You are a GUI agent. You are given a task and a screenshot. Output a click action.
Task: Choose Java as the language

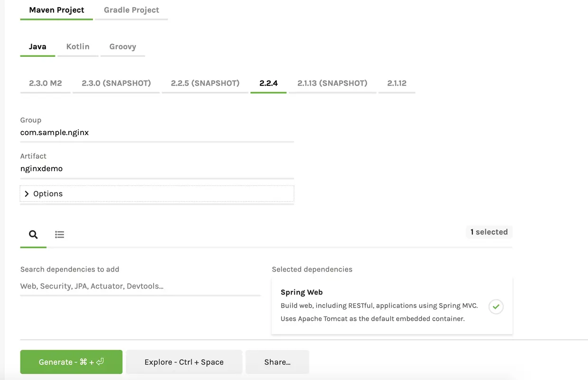coord(37,46)
